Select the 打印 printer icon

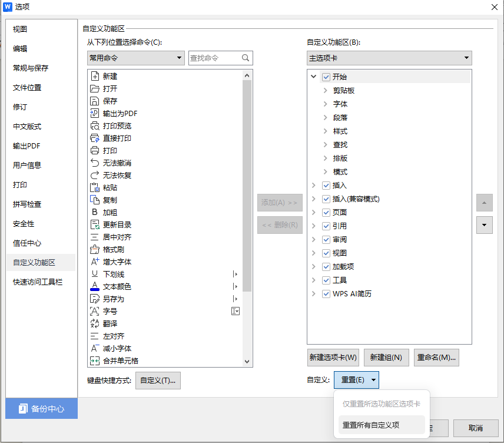pyautogui.click(x=95, y=151)
